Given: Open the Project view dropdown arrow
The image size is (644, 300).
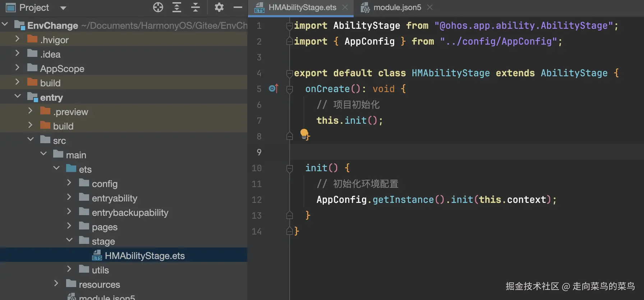Looking at the screenshot, I should coord(63,8).
